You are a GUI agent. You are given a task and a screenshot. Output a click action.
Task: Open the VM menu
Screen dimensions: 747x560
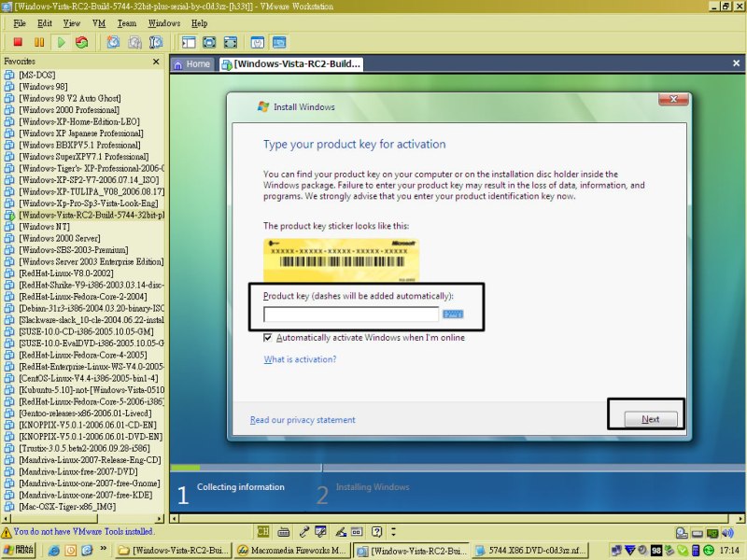tap(99, 23)
